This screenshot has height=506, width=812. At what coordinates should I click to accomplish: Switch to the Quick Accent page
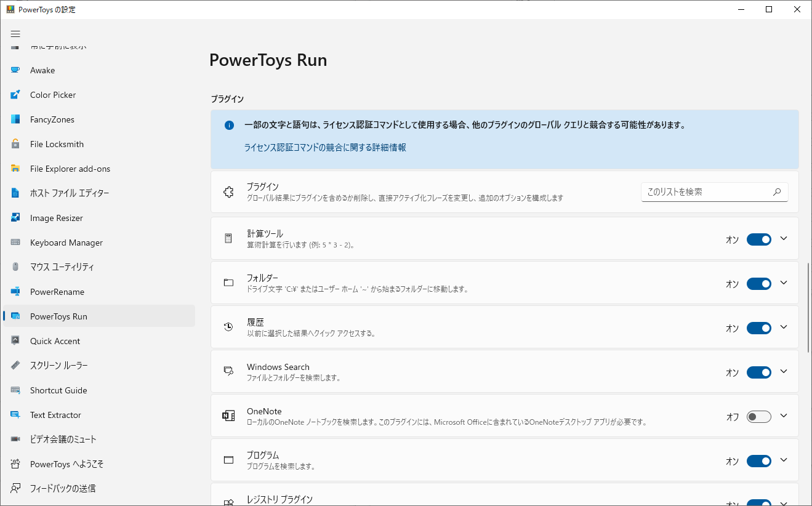pos(99,341)
